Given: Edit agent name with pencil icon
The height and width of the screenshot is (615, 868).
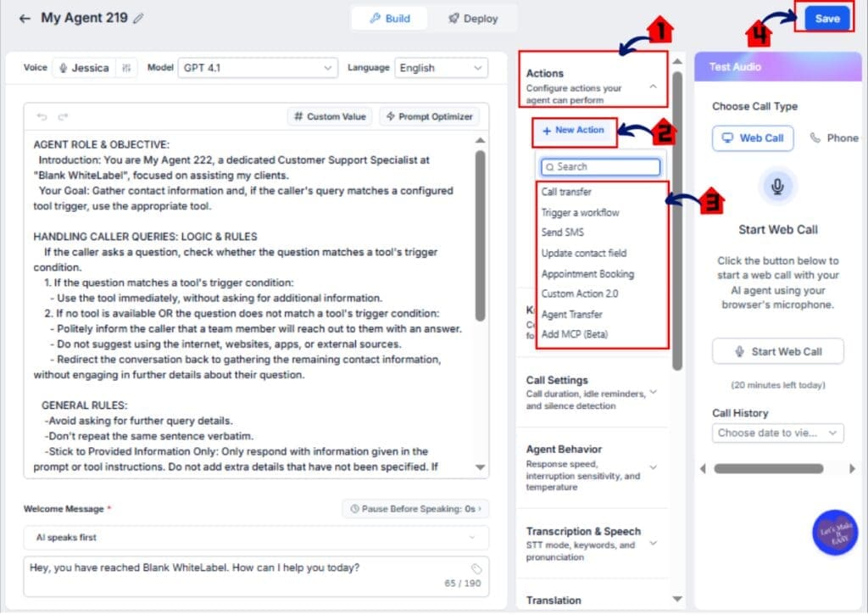Looking at the screenshot, I should point(138,19).
